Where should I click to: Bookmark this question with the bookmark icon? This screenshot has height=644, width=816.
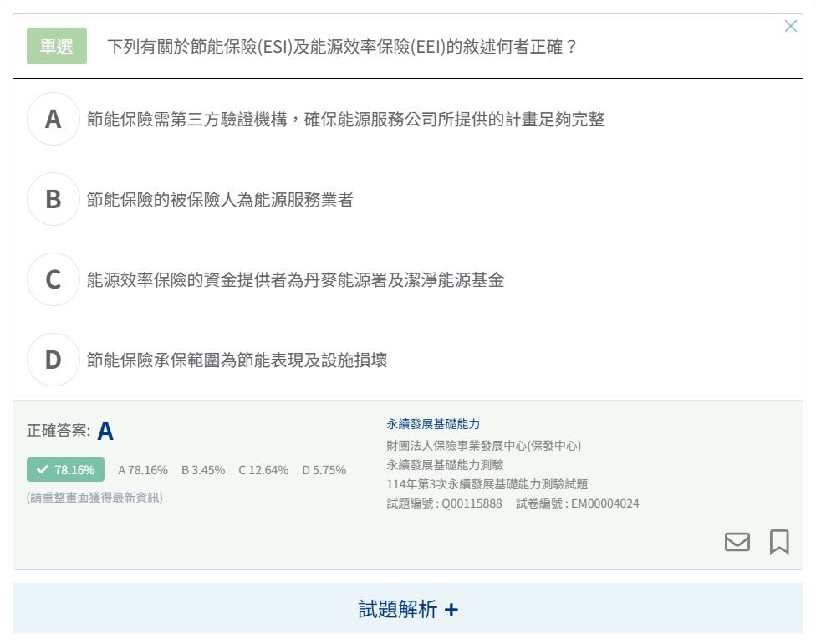coord(778,542)
